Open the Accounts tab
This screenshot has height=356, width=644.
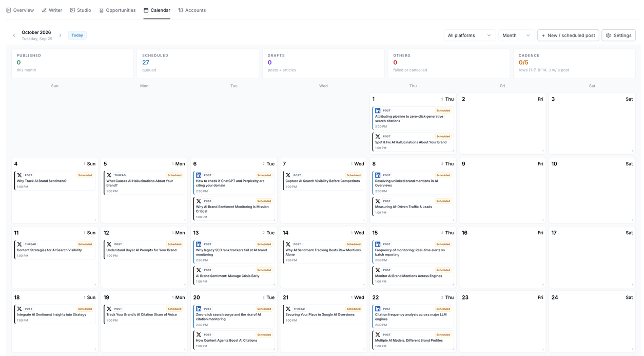[x=192, y=10]
